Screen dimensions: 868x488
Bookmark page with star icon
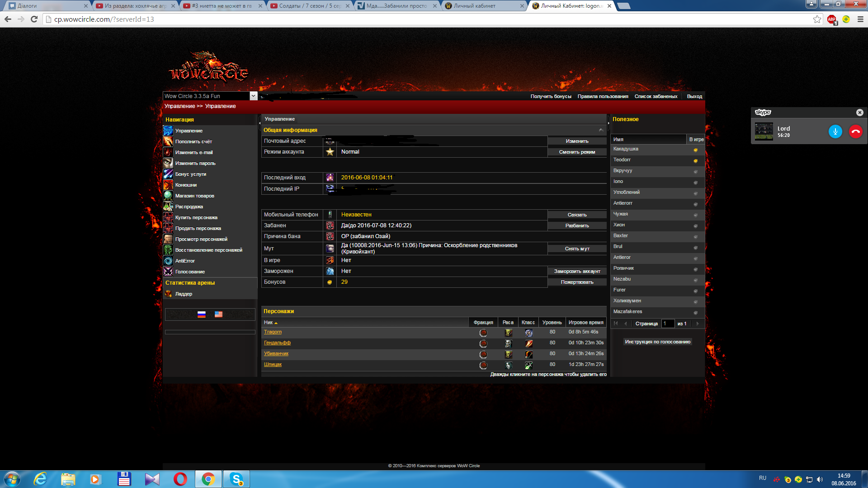pos(817,19)
